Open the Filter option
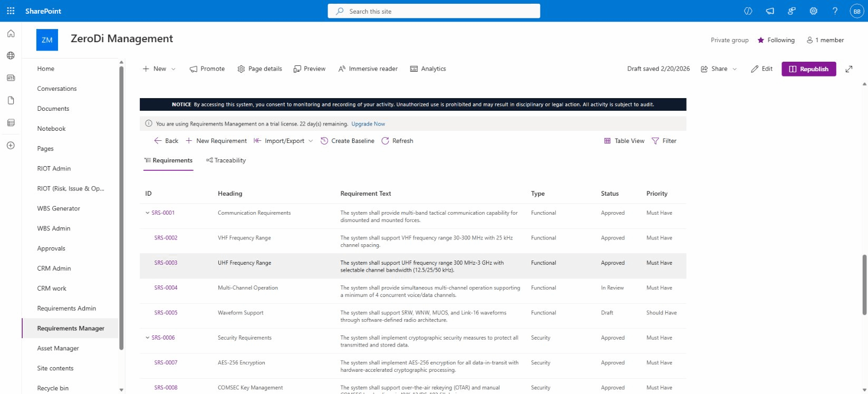The height and width of the screenshot is (394, 868). [664, 141]
